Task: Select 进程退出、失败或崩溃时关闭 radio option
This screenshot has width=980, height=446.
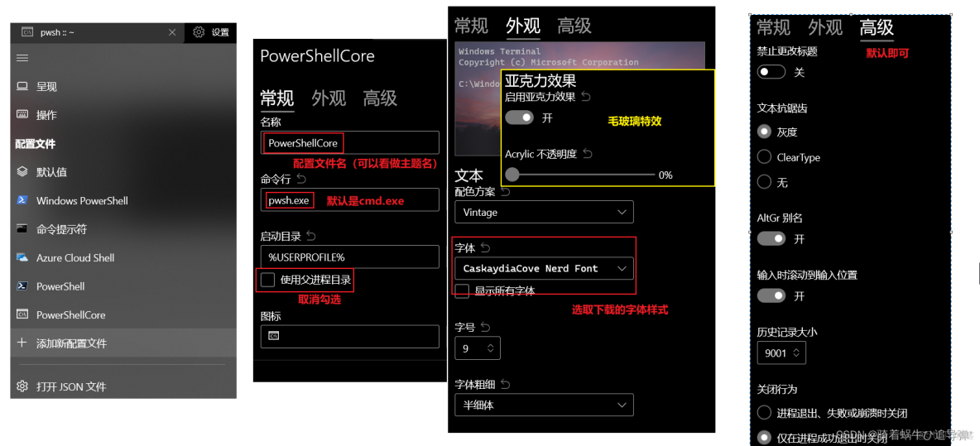Action: tap(764, 413)
